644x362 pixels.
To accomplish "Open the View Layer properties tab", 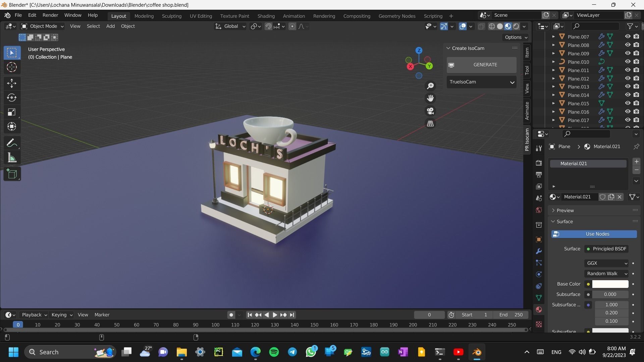I will coord(539,186).
